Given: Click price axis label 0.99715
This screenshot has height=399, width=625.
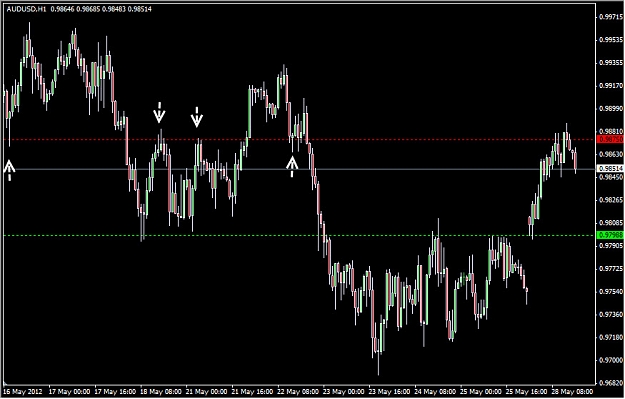Looking at the screenshot, I should tap(612, 17).
